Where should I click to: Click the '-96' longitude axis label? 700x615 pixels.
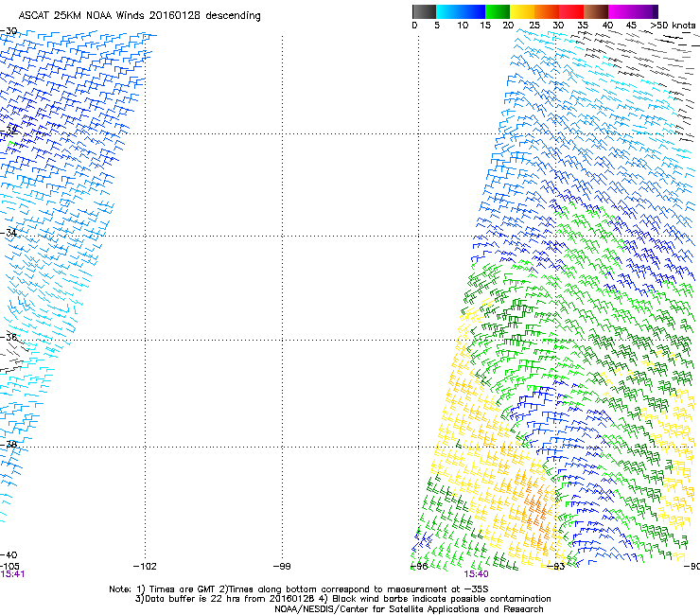tap(419, 567)
